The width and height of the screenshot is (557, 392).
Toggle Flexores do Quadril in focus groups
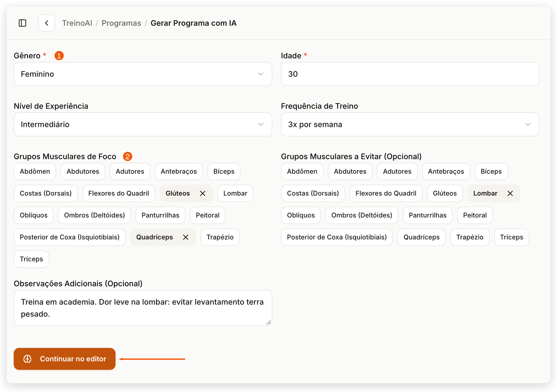(119, 193)
